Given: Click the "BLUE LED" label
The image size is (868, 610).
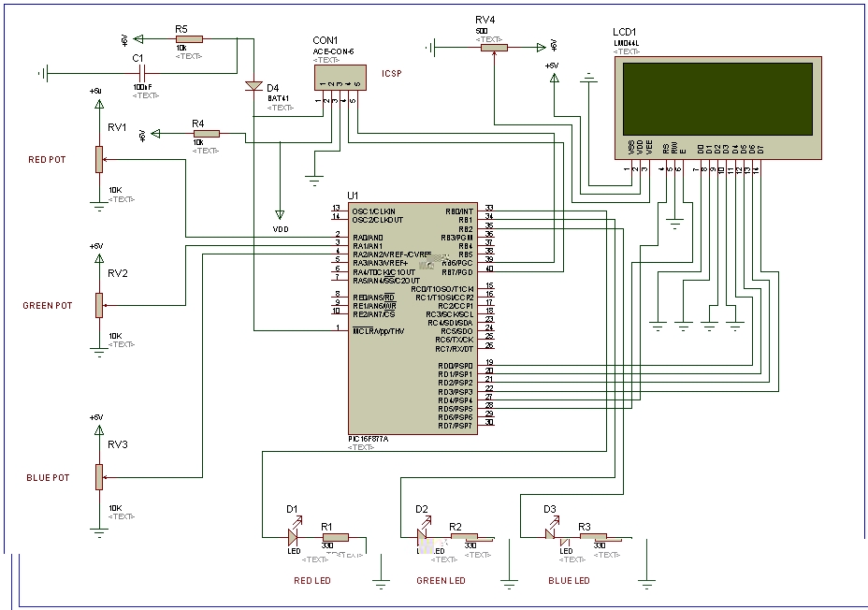Looking at the screenshot, I should click(x=569, y=581).
